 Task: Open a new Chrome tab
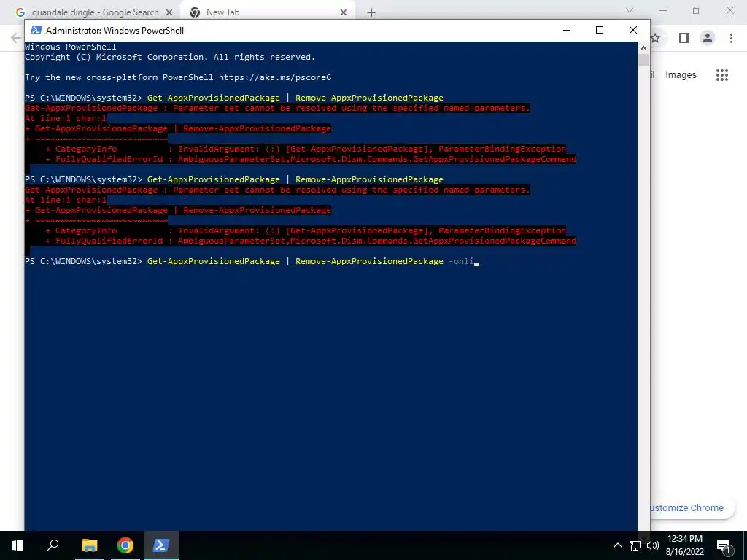point(371,12)
